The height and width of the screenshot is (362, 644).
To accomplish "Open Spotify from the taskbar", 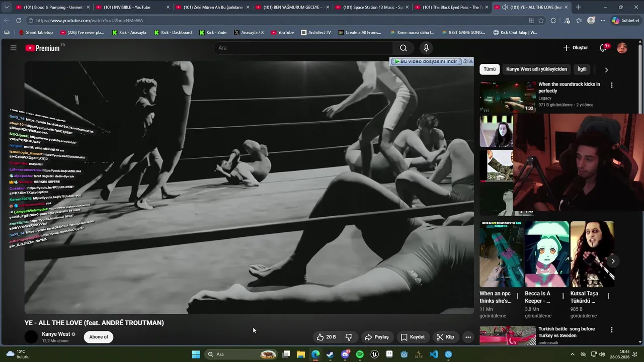I will point(360,354).
